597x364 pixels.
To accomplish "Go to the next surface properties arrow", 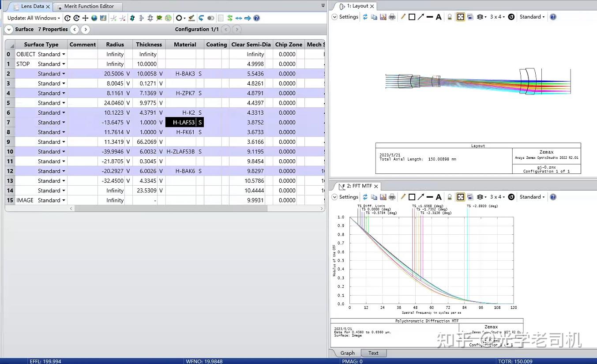I will coord(86,30).
